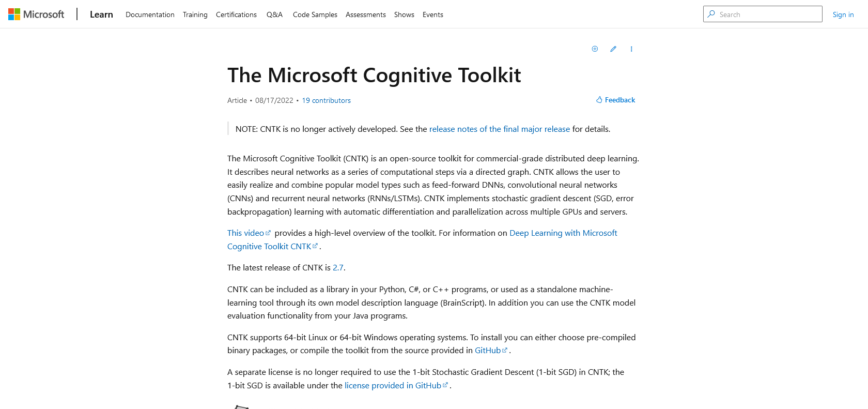Click external link icon after license link

click(x=445, y=385)
